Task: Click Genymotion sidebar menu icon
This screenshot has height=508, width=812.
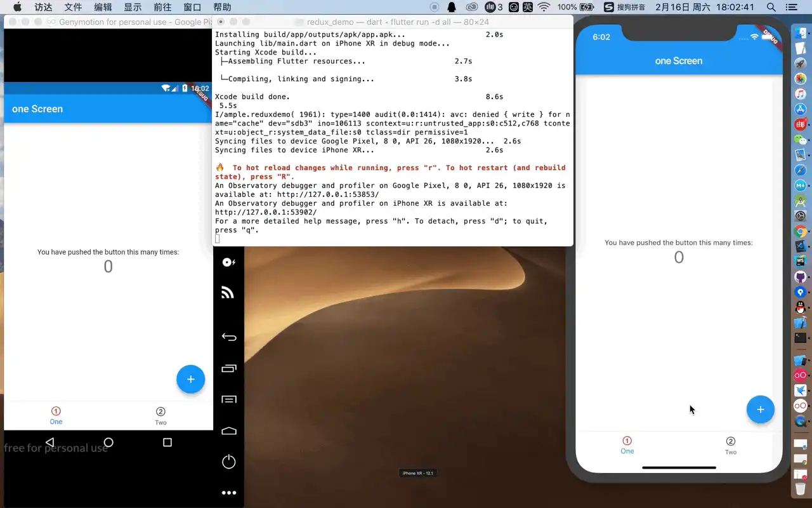Action: [228, 399]
